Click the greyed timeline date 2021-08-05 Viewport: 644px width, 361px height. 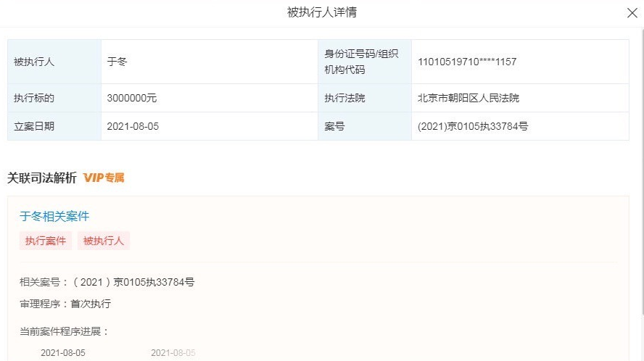tap(173, 353)
